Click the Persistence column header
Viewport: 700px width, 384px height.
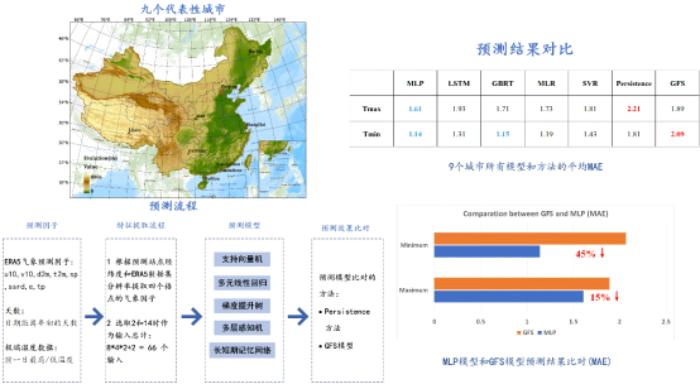[633, 83]
